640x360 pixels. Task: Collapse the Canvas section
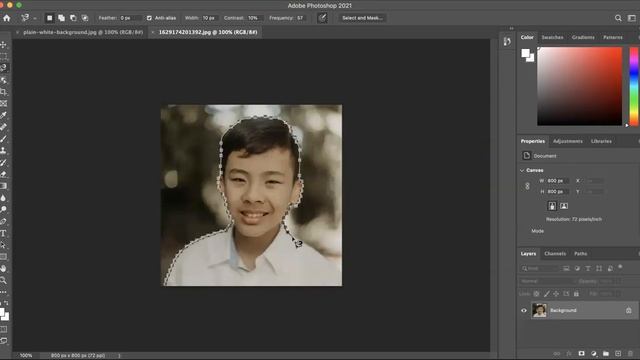(522, 170)
